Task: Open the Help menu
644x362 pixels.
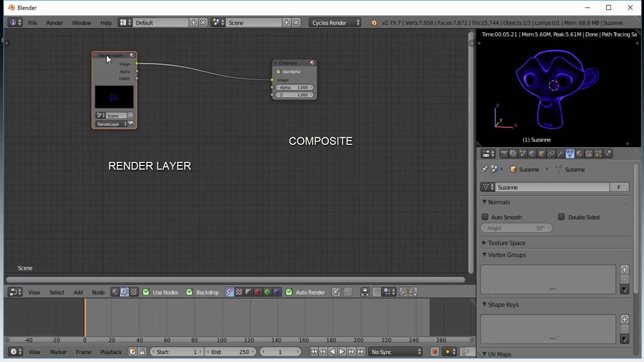Action: tap(106, 23)
